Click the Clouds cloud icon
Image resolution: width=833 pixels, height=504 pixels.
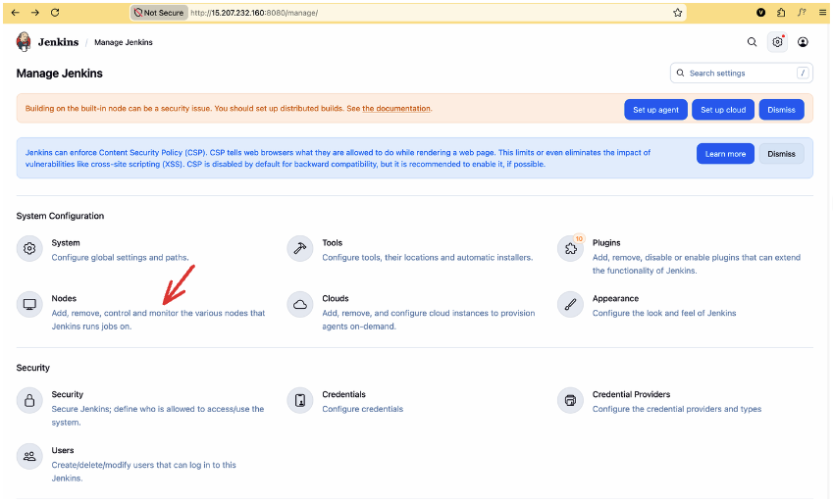pos(300,304)
